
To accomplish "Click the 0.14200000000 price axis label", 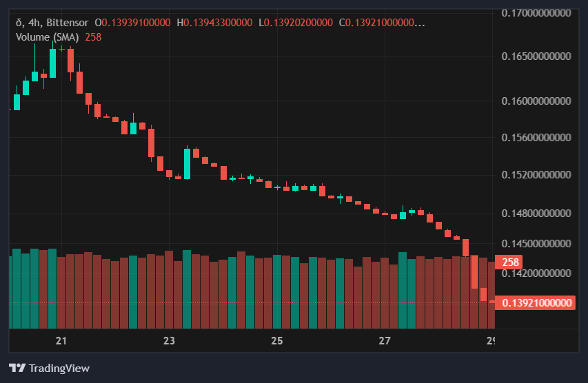I will click(536, 273).
